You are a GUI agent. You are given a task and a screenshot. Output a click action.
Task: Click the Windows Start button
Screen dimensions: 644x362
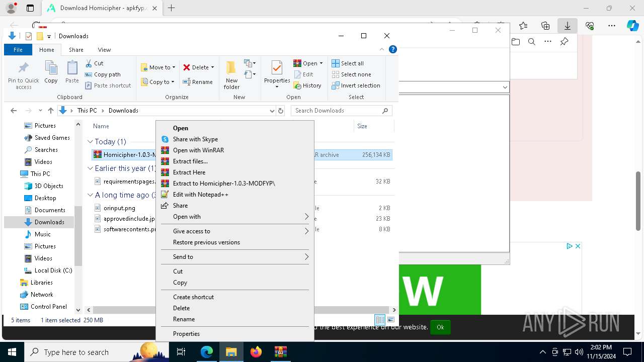click(12, 352)
